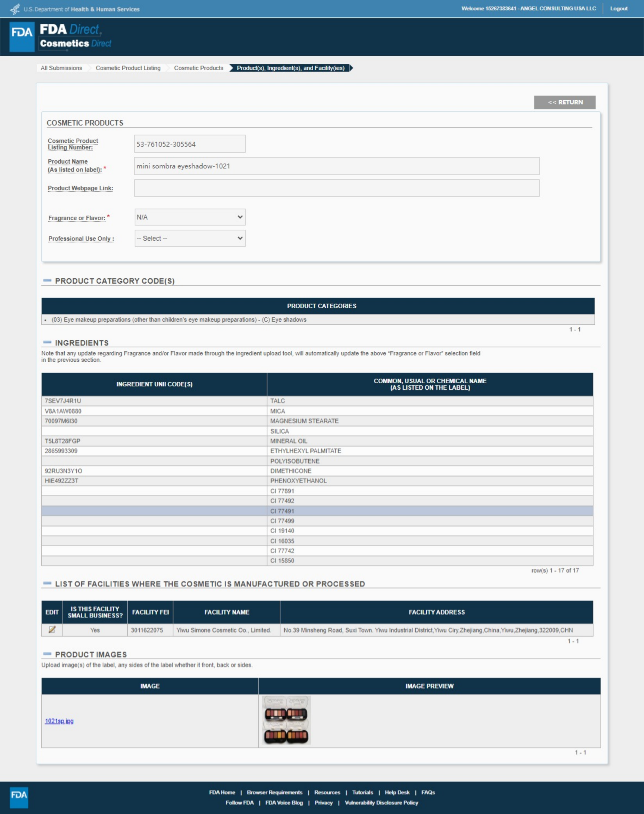Click the eyeshadow palette image preview
Viewport: 644px width, 814px height.
286,720
